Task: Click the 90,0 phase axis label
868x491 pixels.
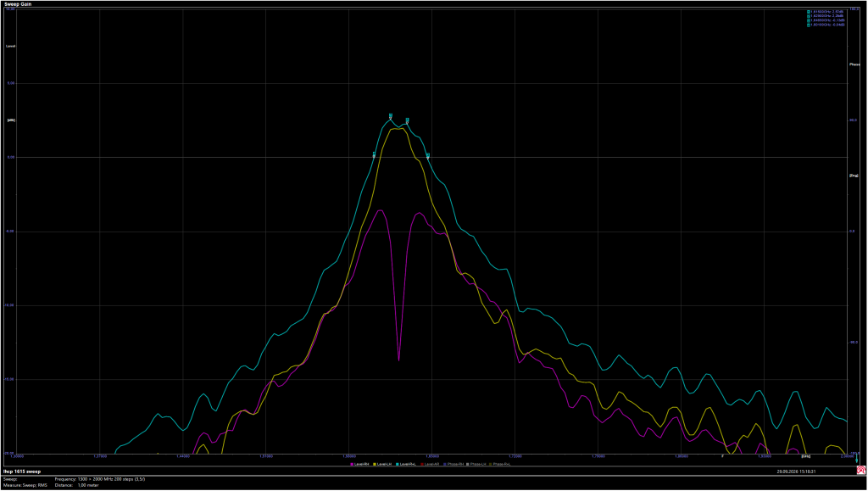Action: point(853,120)
